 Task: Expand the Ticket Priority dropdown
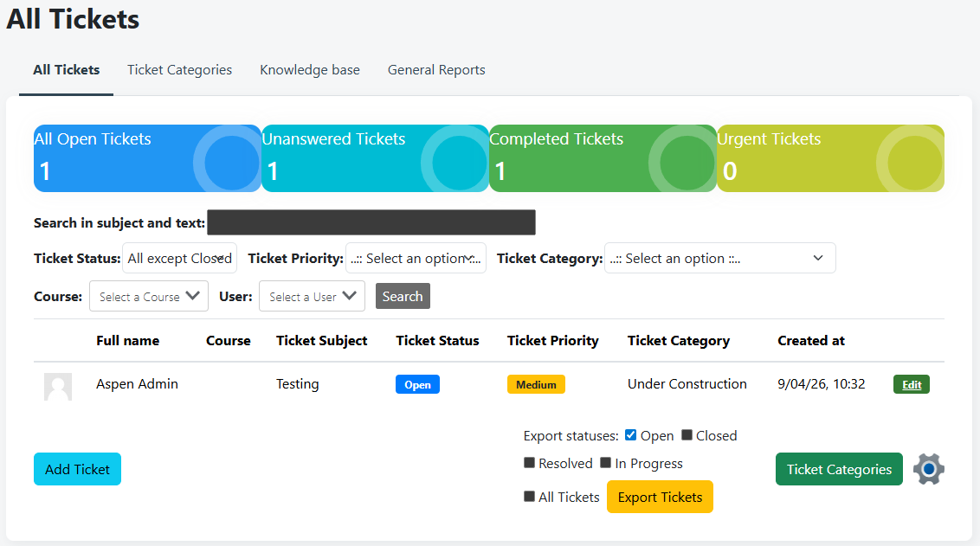(416, 258)
